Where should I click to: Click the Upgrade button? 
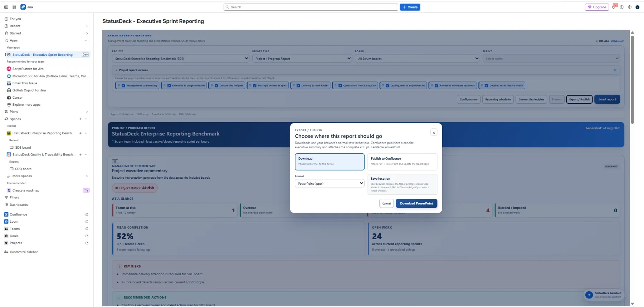pyautogui.click(x=597, y=7)
